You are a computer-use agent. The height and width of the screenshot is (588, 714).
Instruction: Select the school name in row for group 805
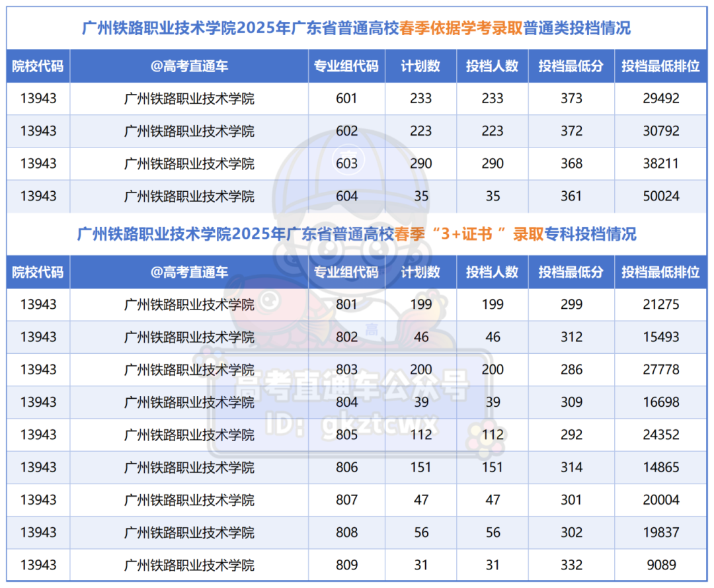click(x=187, y=435)
